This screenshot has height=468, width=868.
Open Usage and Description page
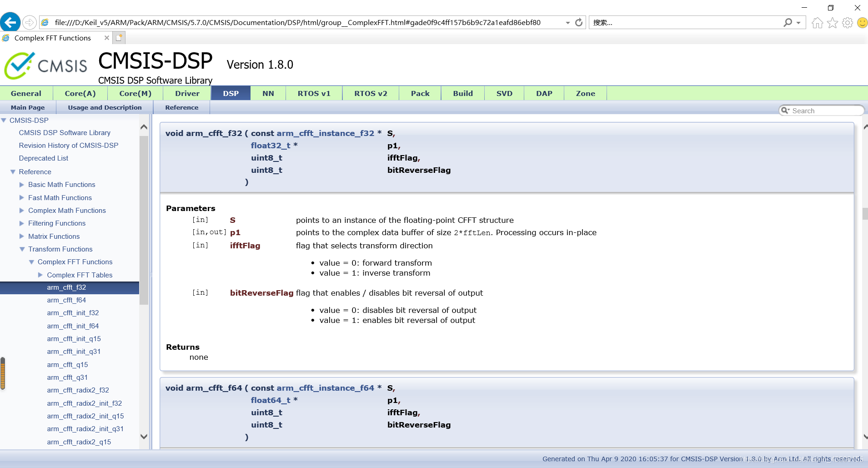pyautogui.click(x=105, y=107)
